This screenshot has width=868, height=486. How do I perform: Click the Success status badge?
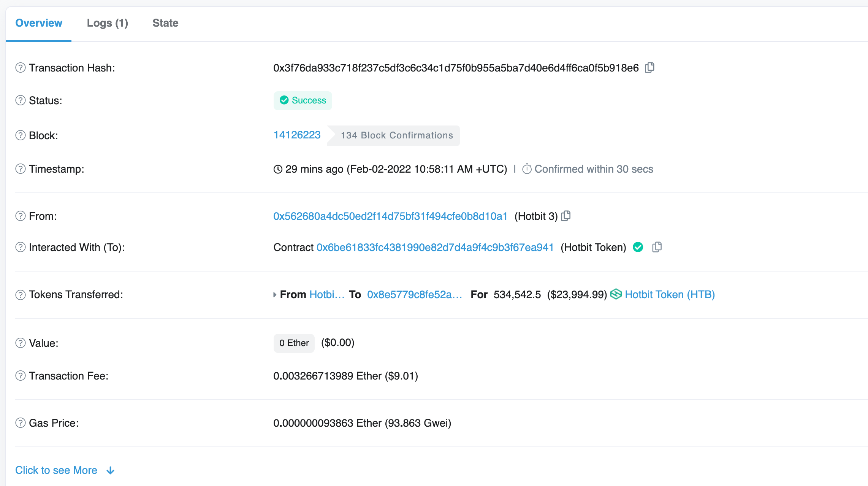click(x=303, y=100)
